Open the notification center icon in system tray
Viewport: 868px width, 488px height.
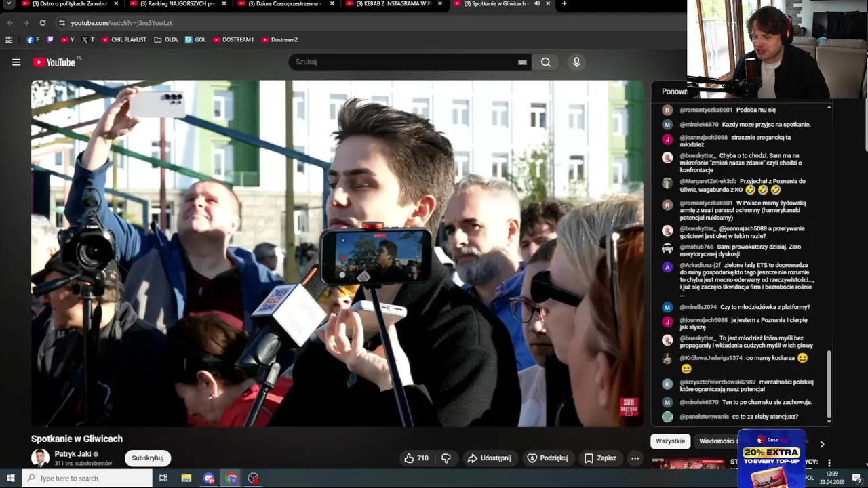pyautogui.click(x=856, y=478)
